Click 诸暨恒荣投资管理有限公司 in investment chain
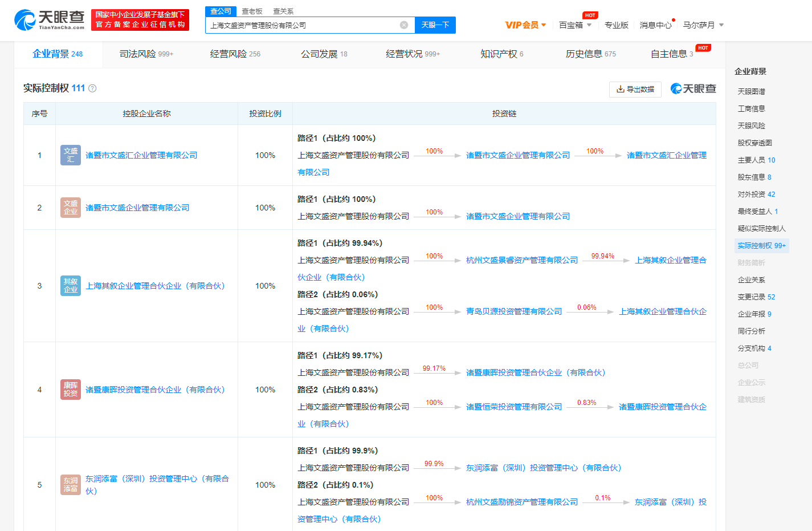 [514, 407]
